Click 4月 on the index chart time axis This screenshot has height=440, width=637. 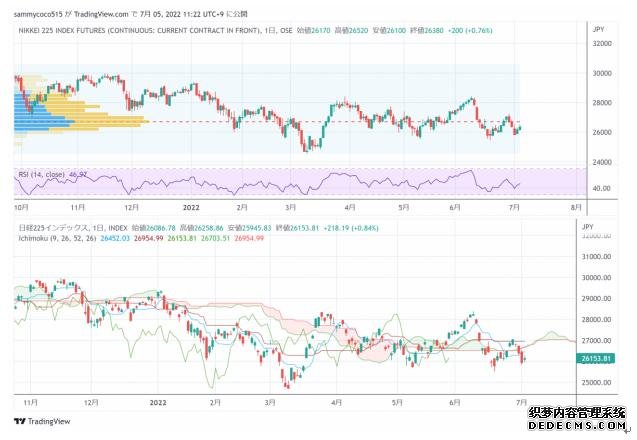click(336, 403)
